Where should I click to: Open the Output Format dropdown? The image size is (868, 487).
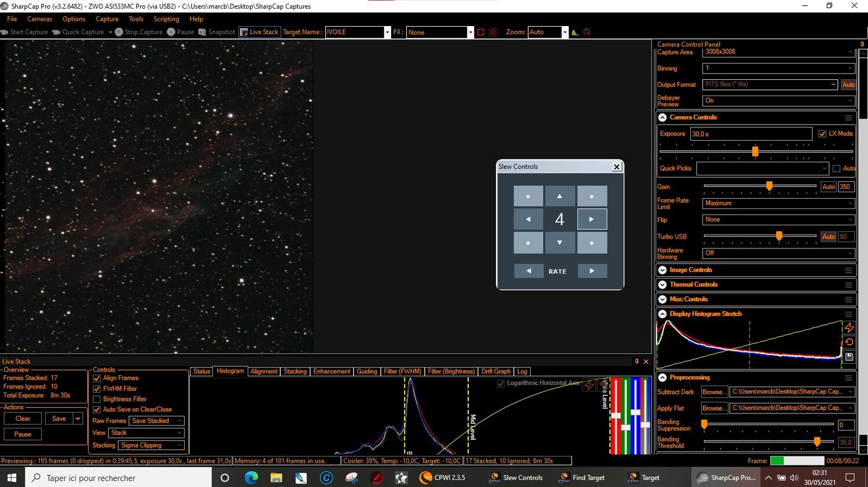pyautogui.click(x=770, y=85)
